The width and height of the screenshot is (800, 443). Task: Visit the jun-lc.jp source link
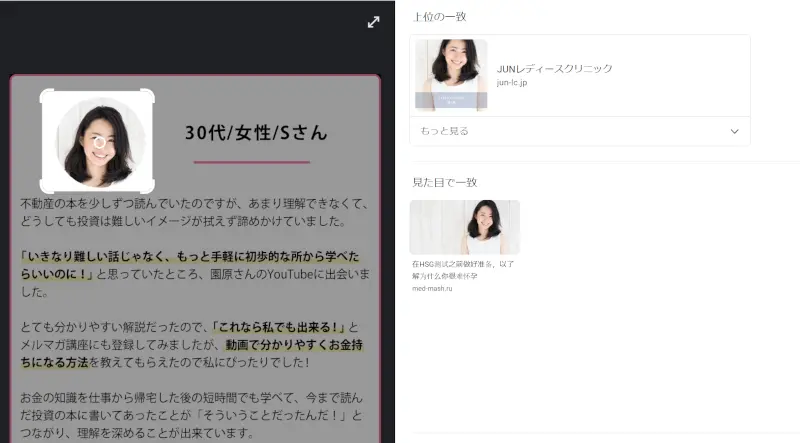(x=511, y=82)
